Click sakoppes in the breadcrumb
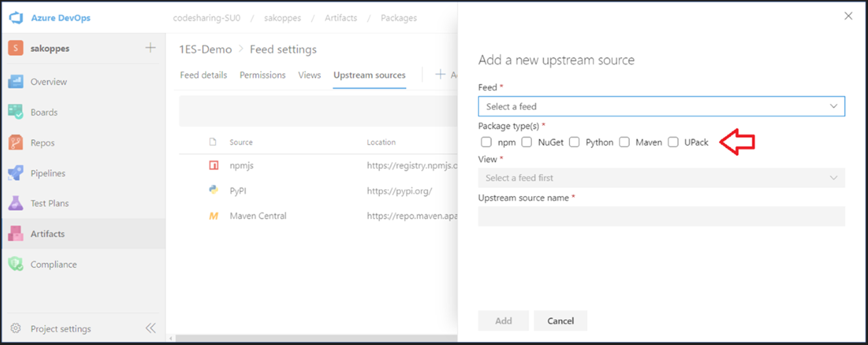 (x=283, y=18)
